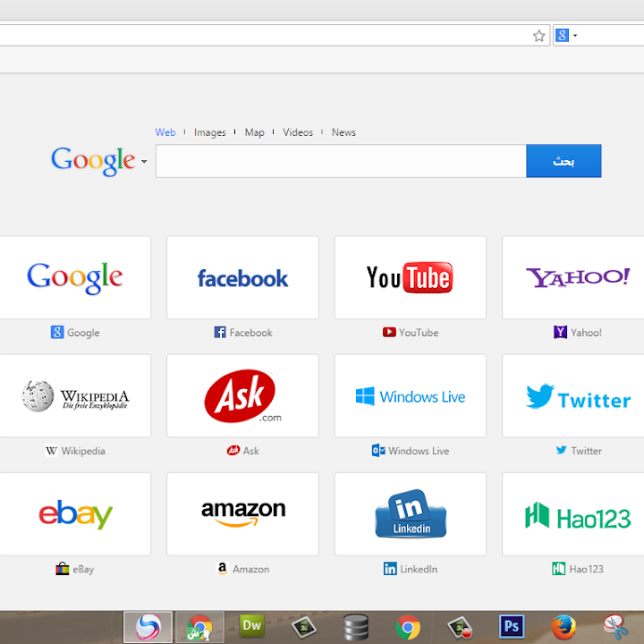Expand the Google logo search provider dropdown

click(144, 161)
